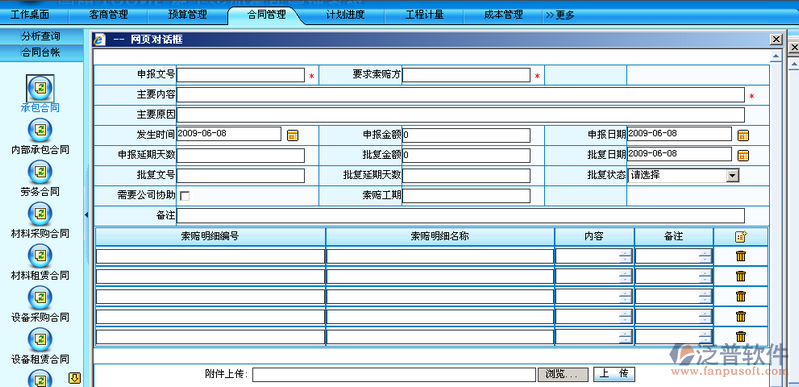Click the 上传 button

tap(614, 374)
